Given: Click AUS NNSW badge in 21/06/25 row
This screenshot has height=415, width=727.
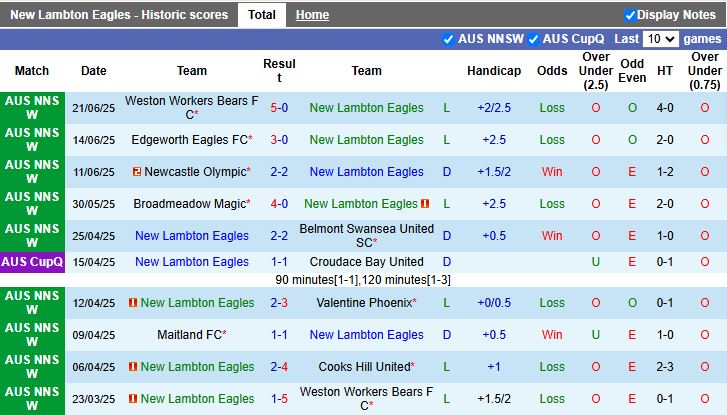Looking at the screenshot, I should [32, 108].
